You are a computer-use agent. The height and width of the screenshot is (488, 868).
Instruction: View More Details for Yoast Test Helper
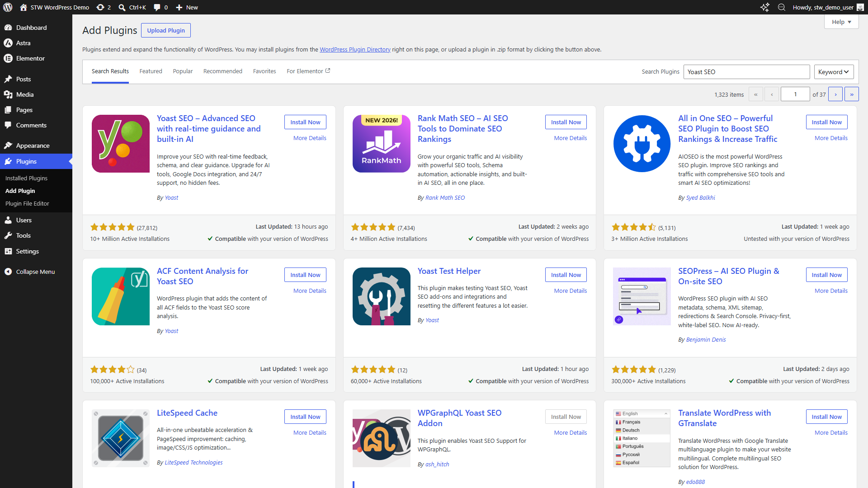[x=571, y=291]
